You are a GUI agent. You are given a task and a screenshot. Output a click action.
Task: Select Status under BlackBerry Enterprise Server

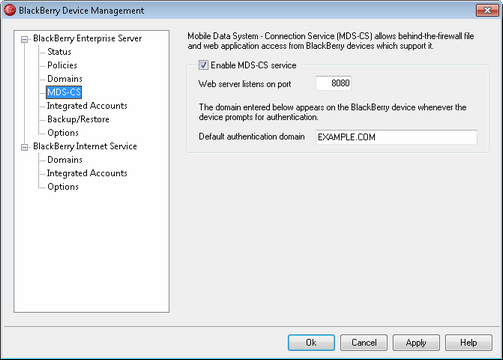59,52
